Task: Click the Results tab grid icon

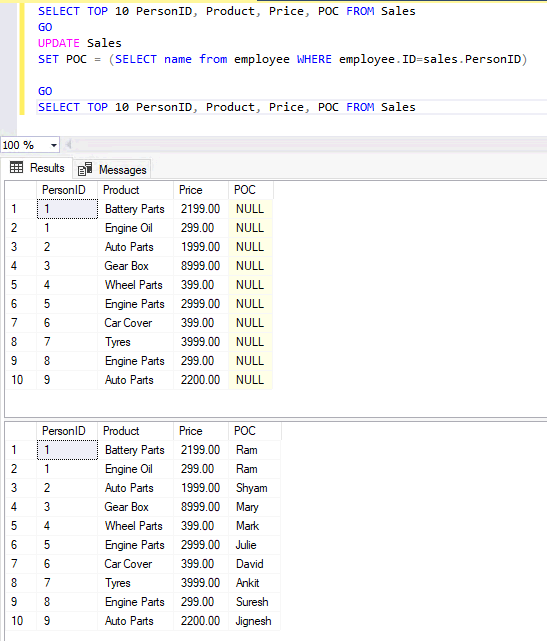Action: [16, 167]
